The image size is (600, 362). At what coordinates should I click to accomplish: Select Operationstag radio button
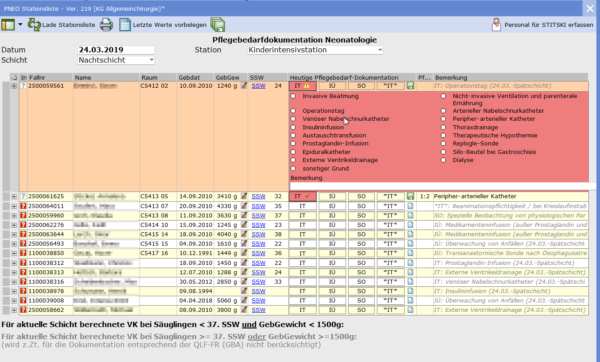[293, 111]
